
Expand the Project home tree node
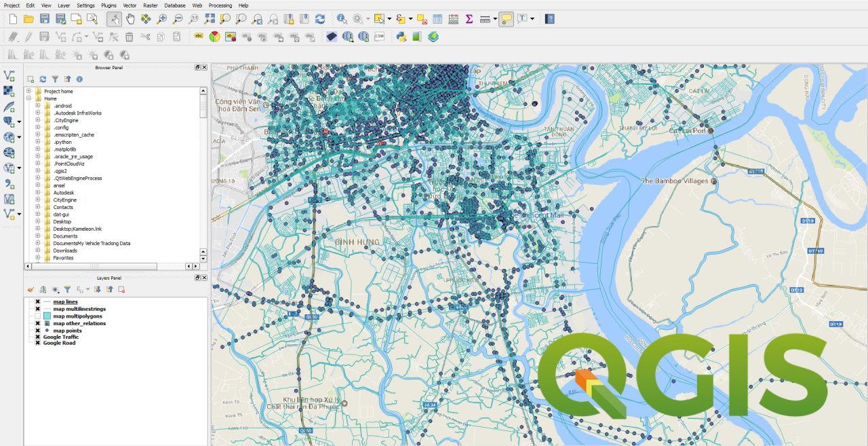click(29, 91)
